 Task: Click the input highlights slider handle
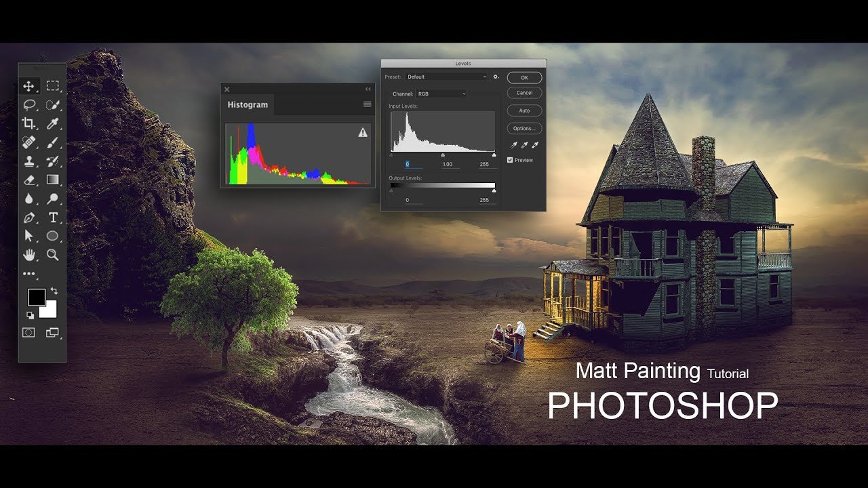pos(494,155)
